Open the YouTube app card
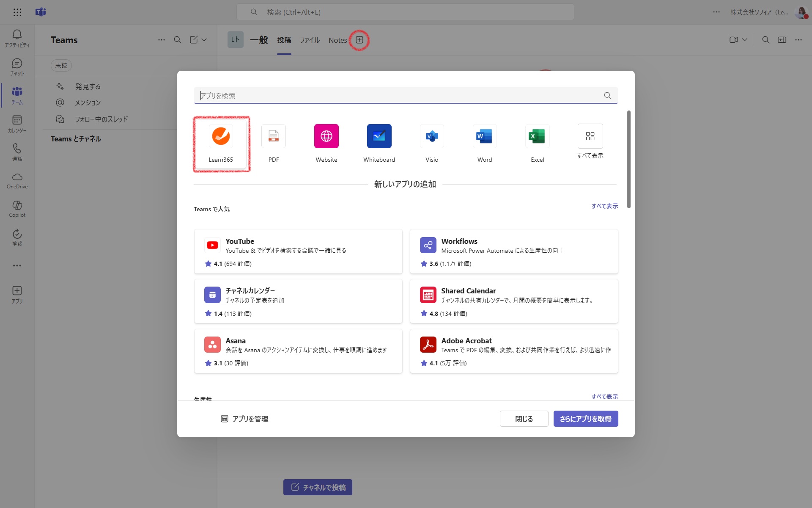This screenshot has width=812, height=508. [298, 251]
